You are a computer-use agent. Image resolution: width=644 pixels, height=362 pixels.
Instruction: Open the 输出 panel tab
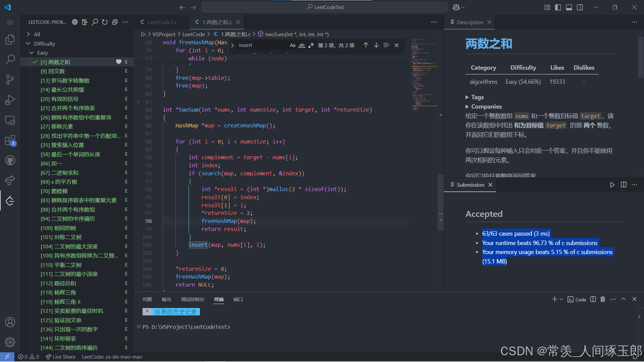click(166, 299)
